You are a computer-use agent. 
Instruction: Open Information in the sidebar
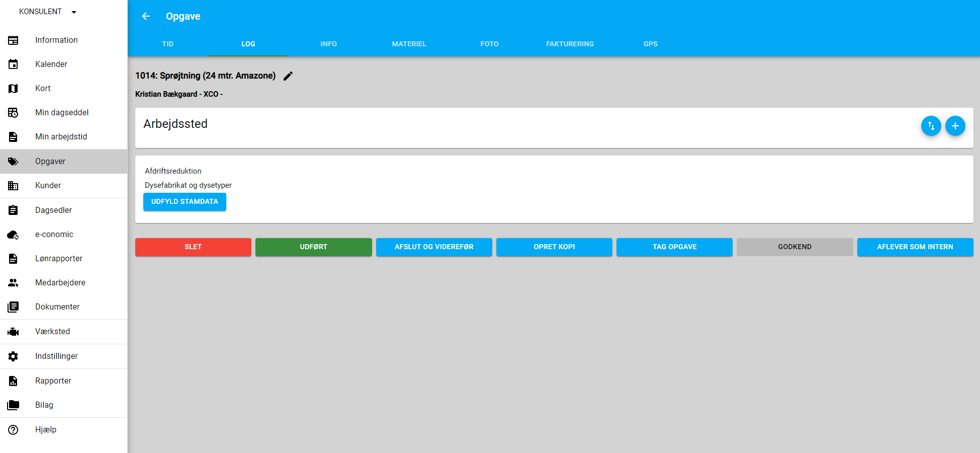click(x=63, y=40)
